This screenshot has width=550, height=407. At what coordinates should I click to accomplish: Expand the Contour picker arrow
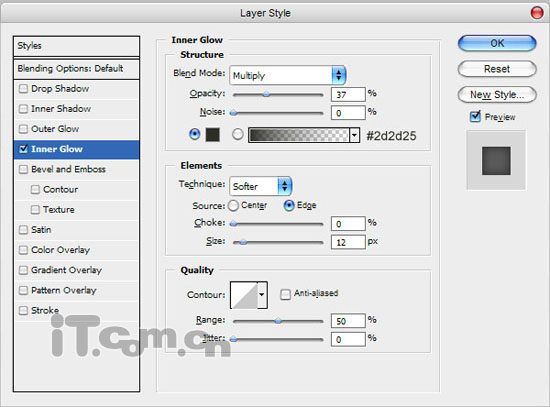(262, 295)
